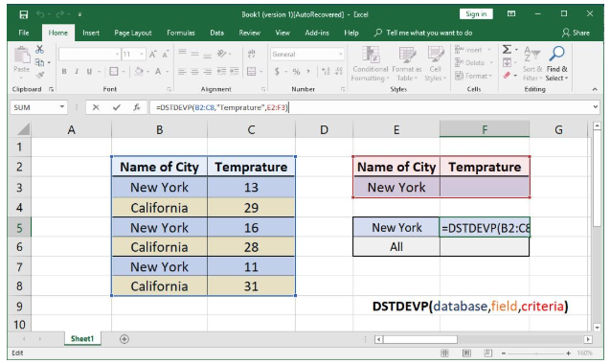Open Format as Table menu

[407, 63]
